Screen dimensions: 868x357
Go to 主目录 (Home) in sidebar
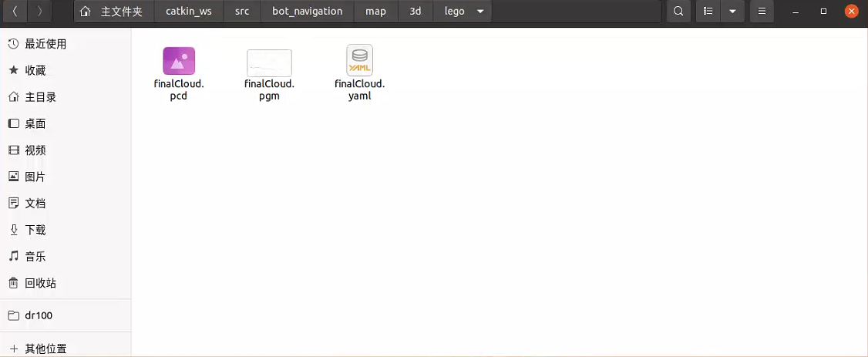click(40, 97)
